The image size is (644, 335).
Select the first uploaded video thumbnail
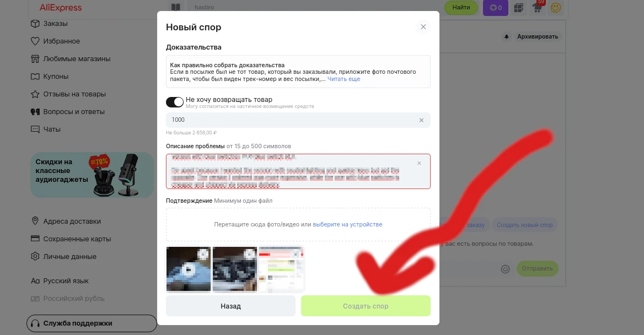(188, 269)
